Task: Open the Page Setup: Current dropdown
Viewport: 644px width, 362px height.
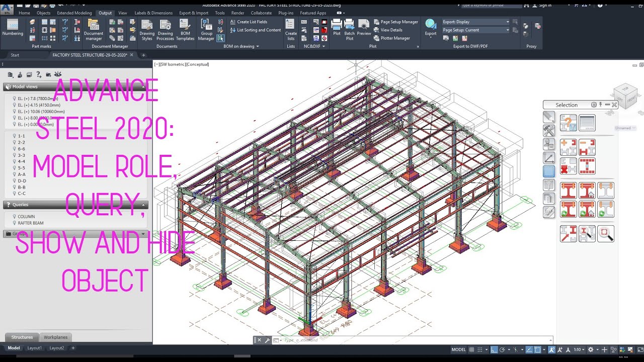Action: (x=476, y=30)
